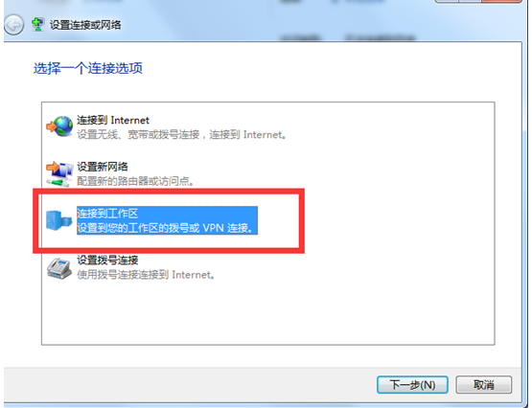The width and height of the screenshot is (532, 408).
Task: Click the VPN 连接 description line
Action: [165, 228]
